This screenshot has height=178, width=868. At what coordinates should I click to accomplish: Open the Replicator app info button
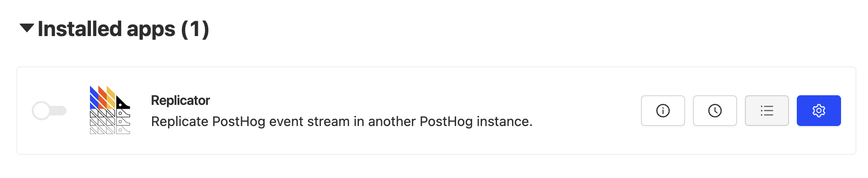tap(663, 111)
